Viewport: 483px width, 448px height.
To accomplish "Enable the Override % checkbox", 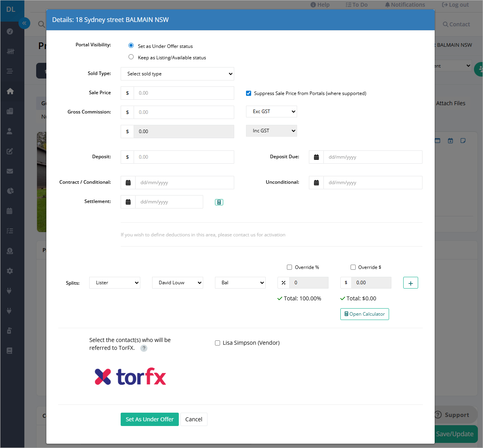I will [x=290, y=267].
